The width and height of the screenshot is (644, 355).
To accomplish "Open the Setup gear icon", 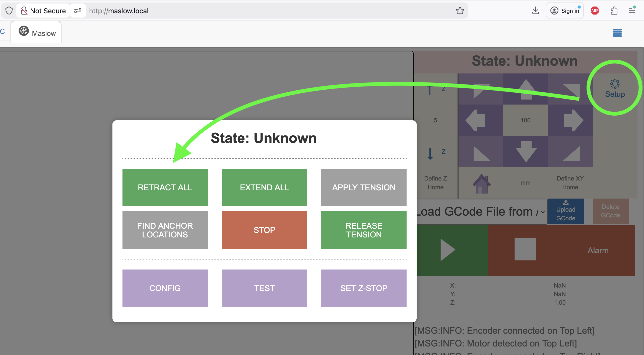I will tap(615, 88).
